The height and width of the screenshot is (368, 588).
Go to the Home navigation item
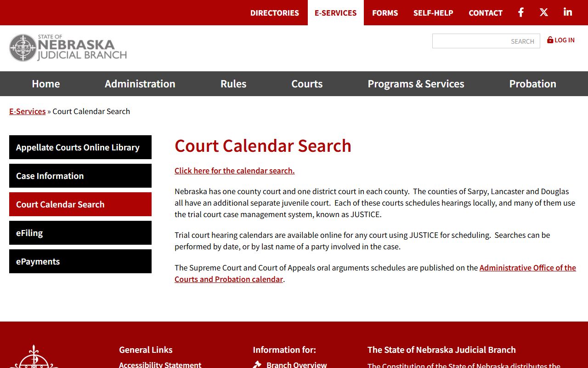(46, 84)
